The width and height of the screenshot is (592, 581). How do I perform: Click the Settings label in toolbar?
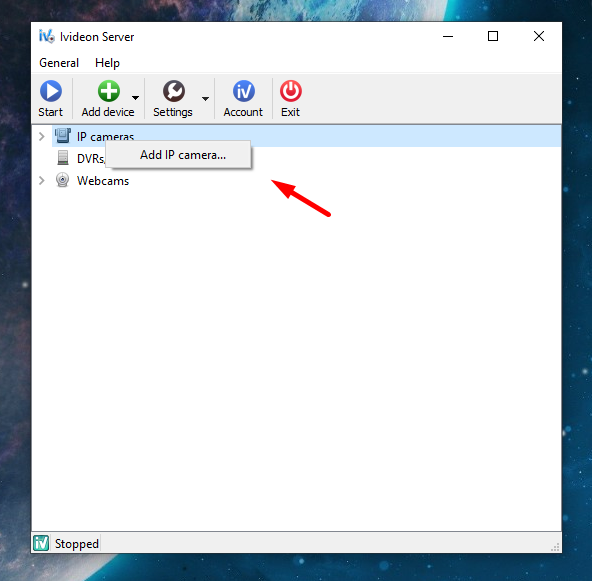coord(173,112)
